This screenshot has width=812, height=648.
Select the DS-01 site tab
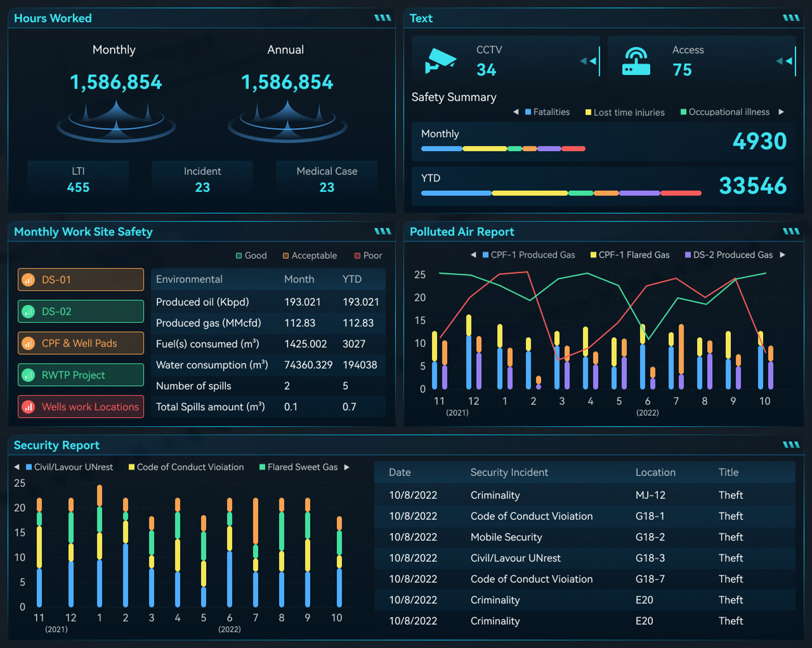pos(81,280)
